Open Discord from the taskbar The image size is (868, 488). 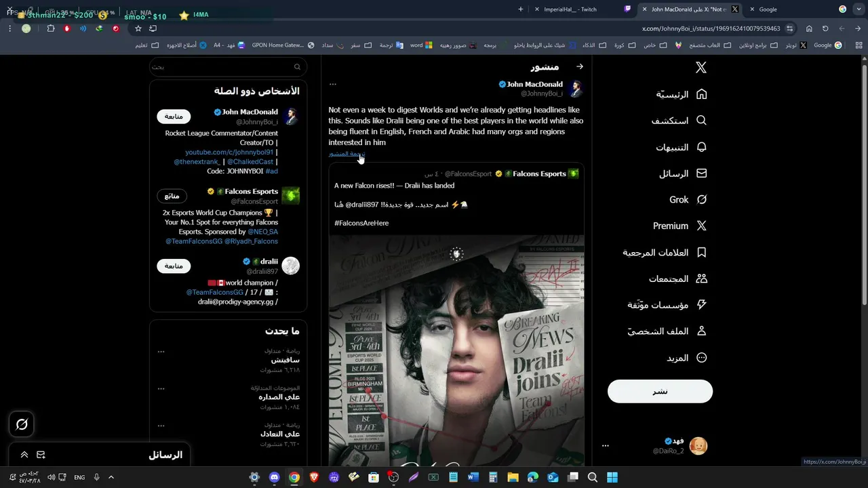click(x=274, y=477)
